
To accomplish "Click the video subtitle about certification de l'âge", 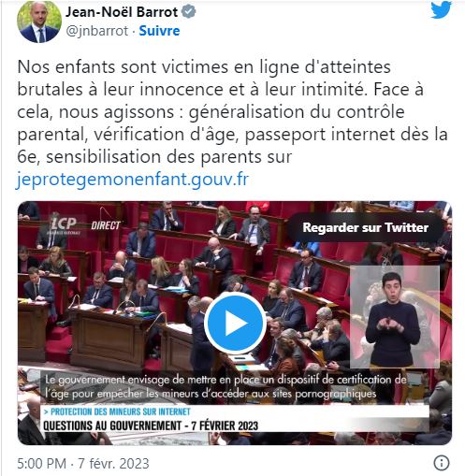I will (226, 386).
